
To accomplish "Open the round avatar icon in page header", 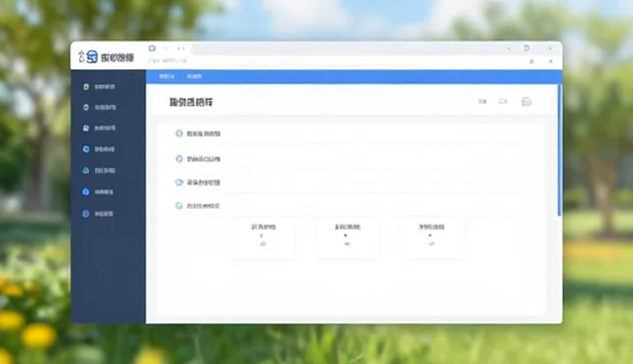I will (x=526, y=101).
